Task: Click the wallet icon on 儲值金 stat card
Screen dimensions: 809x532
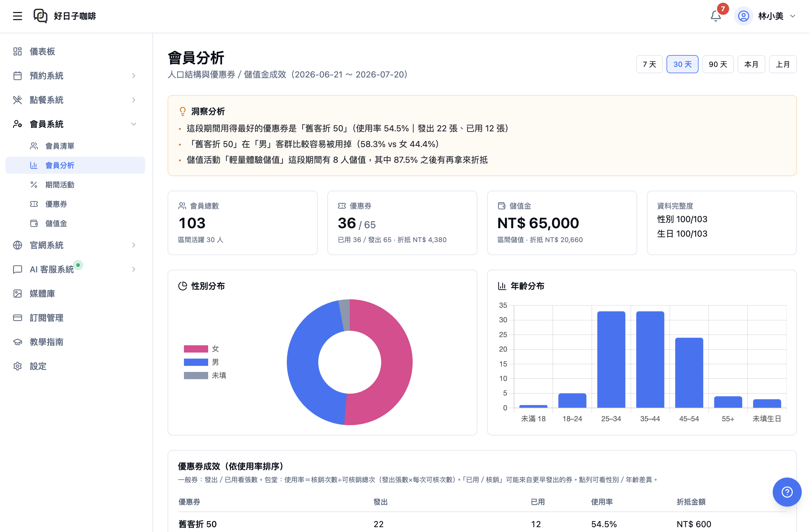Action: 501,206
